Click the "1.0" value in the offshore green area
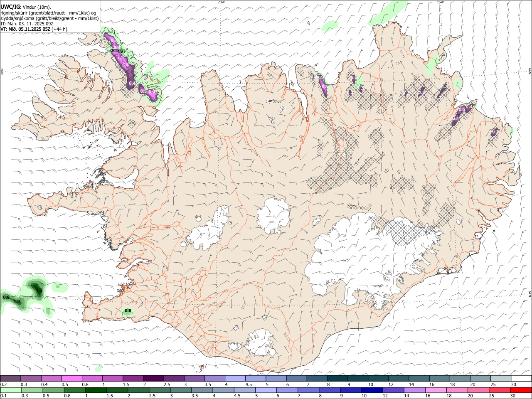This screenshot has width=532, height=399. [17, 302]
